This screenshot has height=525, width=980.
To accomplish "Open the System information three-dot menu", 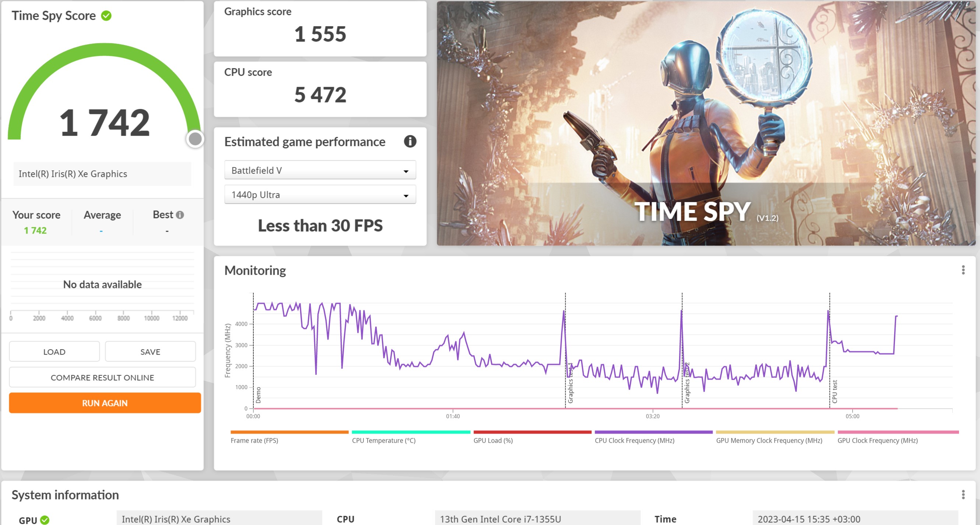I will coord(963,494).
